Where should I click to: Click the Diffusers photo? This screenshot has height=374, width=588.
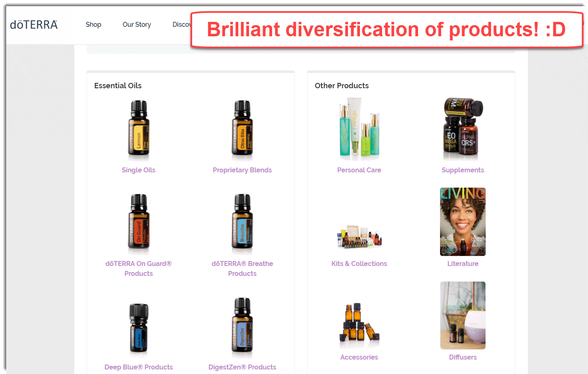pyautogui.click(x=463, y=315)
